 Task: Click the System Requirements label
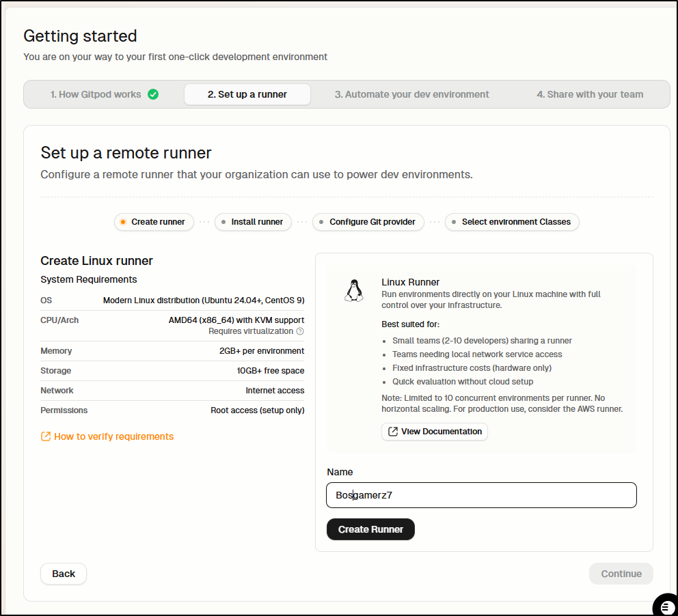pyautogui.click(x=89, y=279)
